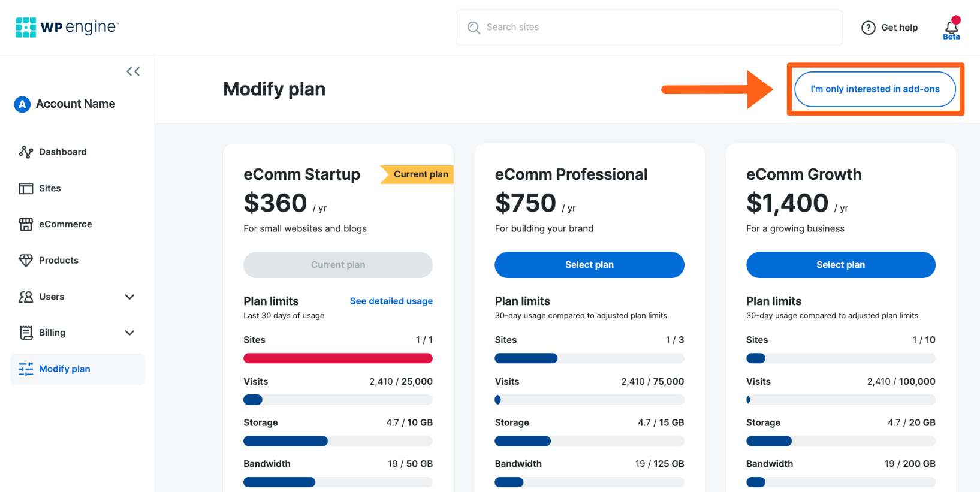The image size is (980, 492).
Task: Open the Account Name avatar icon
Action: pos(22,104)
